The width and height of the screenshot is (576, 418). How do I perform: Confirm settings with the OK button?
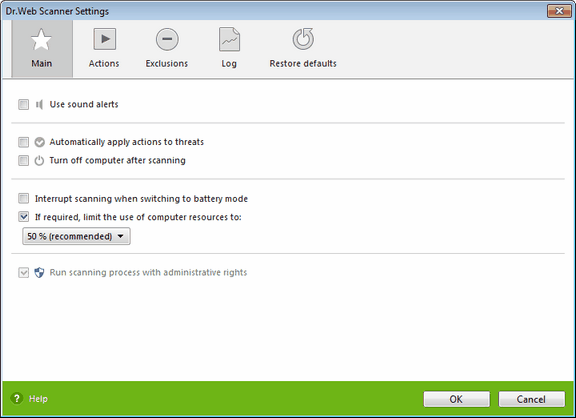pos(457,399)
